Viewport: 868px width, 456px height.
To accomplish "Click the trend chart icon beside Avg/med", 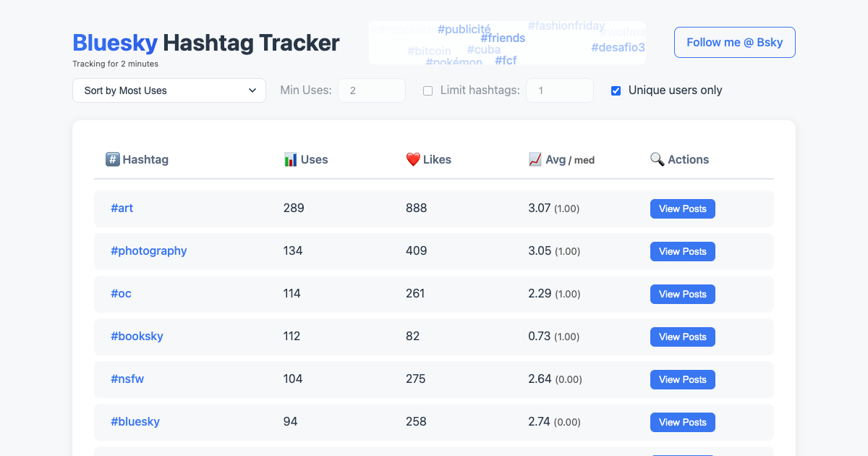I will [x=535, y=159].
